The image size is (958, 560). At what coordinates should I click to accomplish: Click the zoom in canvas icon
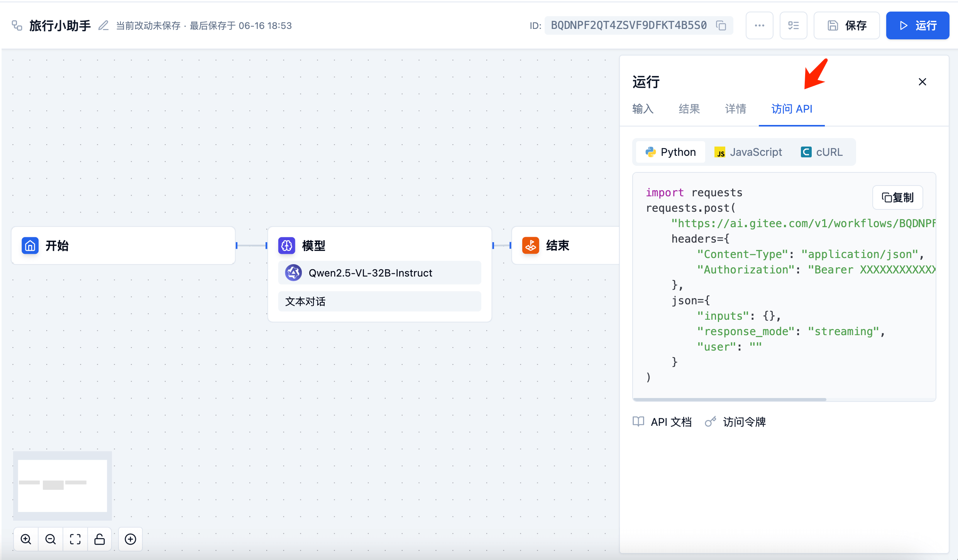26,539
